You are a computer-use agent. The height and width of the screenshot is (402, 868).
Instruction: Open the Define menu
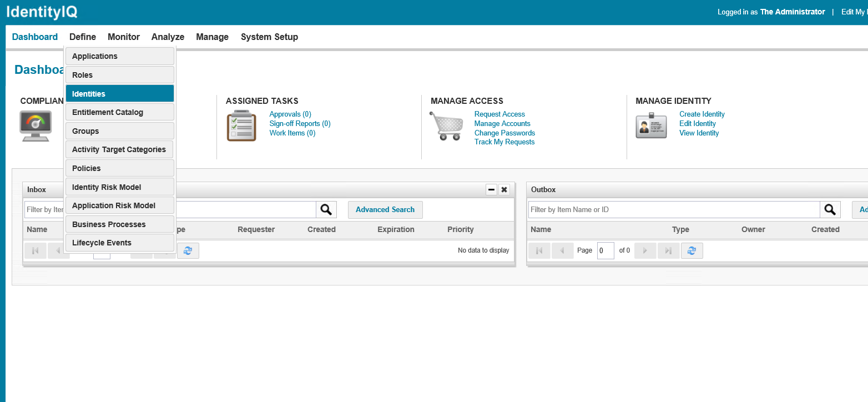[83, 37]
